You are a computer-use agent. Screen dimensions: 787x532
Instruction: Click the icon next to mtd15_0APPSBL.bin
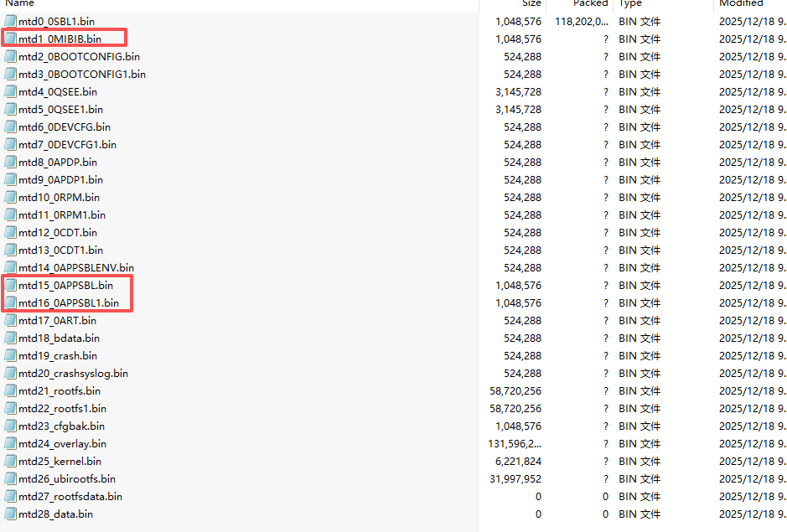click(11, 286)
